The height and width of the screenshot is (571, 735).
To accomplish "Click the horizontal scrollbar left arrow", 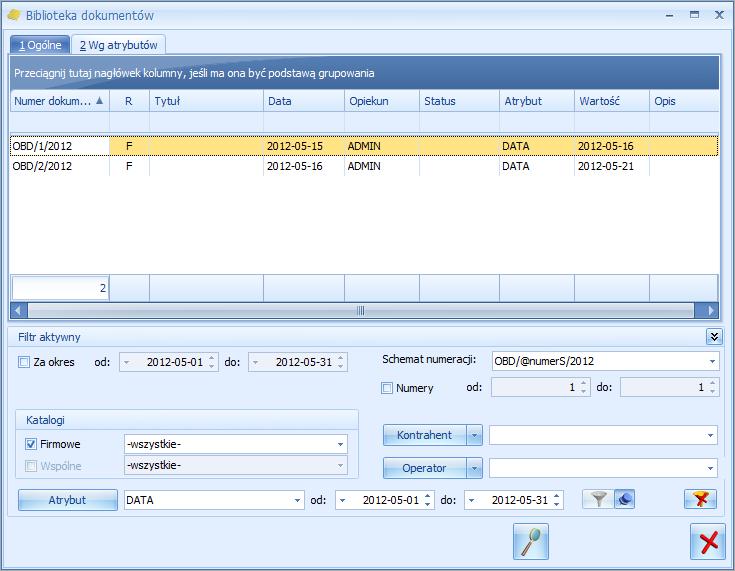I will pos(18,310).
